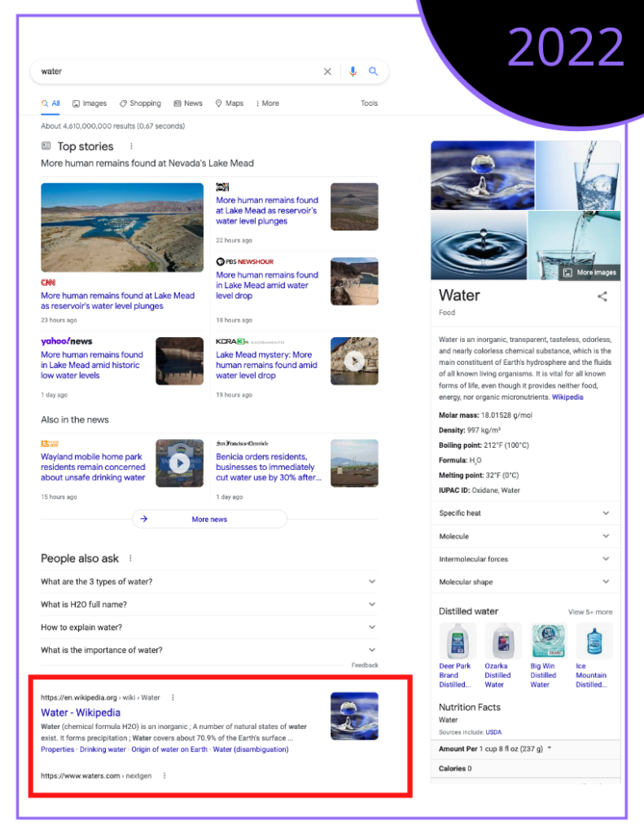Clear the search box with the X icon
The height and width of the screenshot is (834, 644).
tap(327, 72)
